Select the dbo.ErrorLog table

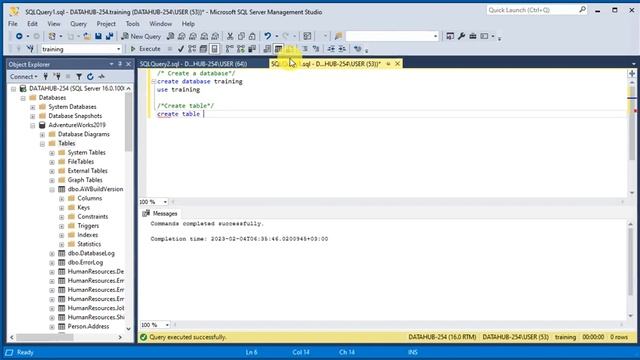click(x=85, y=262)
